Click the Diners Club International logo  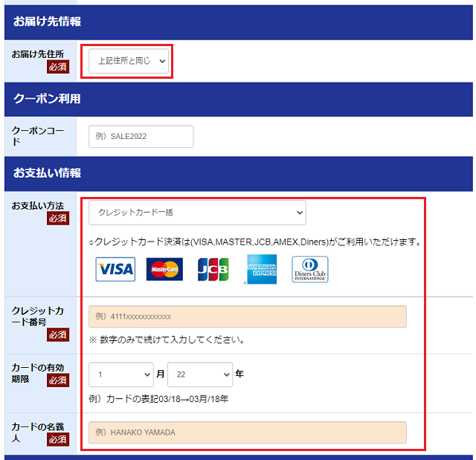click(310, 269)
